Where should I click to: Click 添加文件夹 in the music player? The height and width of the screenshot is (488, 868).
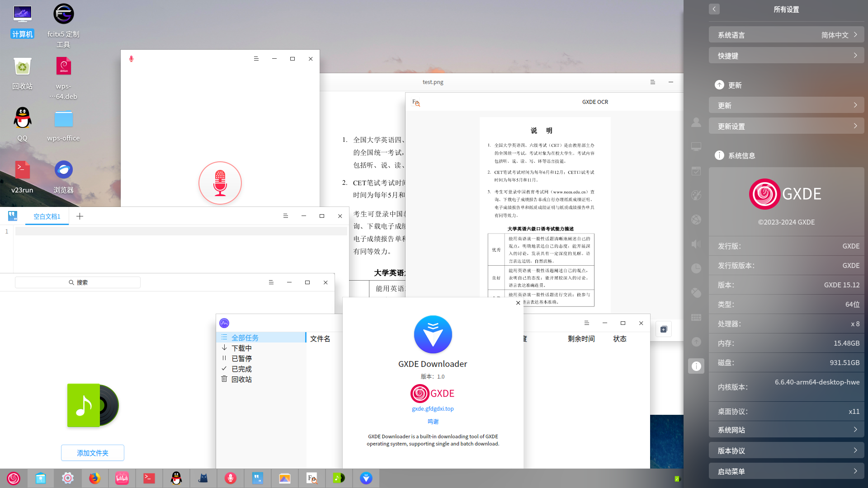(93, 453)
